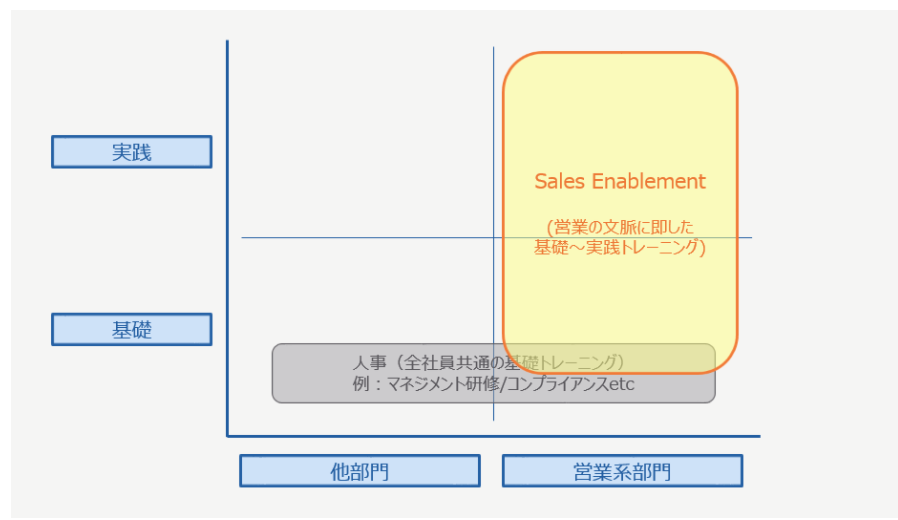Select the 基礎 label box
This screenshot has height=520, width=898.
coord(131,329)
